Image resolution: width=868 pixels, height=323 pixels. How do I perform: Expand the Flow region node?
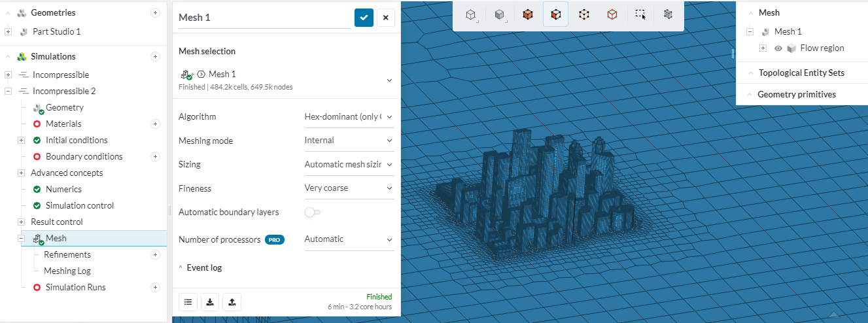pos(763,48)
